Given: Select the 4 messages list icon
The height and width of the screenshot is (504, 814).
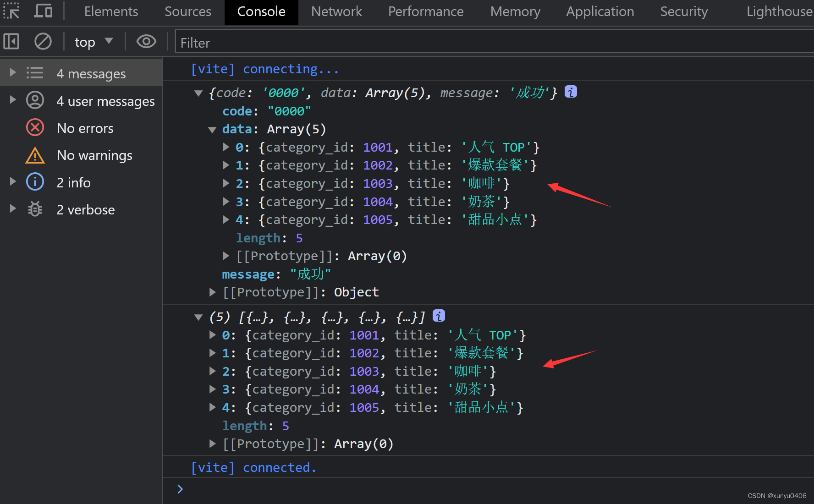Looking at the screenshot, I should coord(35,73).
